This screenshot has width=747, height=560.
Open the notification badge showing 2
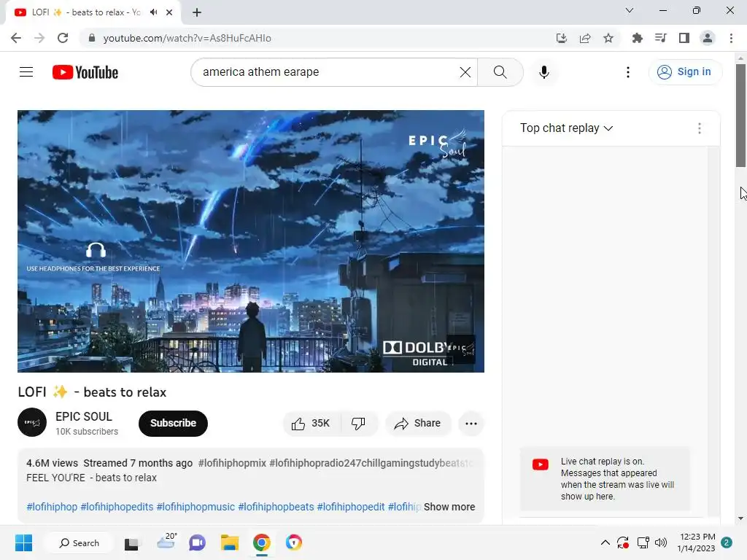(727, 542)
